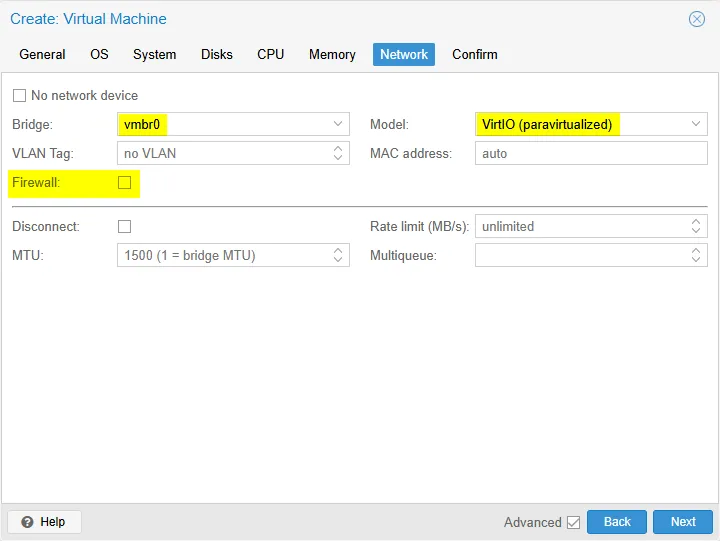This screenshot has height=541, width=720.
Task: Decrease Multiqueue with down arrow
Action: pyautogui.click(x=696, y=259)
